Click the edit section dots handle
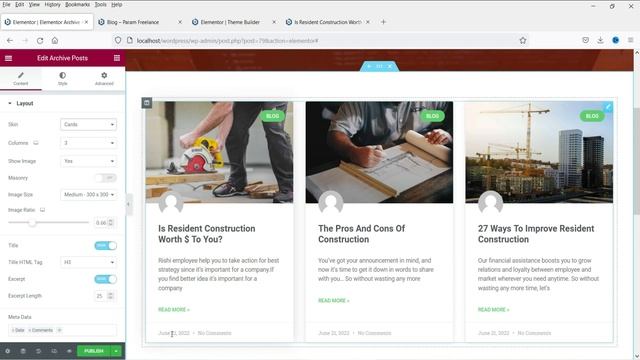This screenshot has width=640, height=360. [380, 66]
